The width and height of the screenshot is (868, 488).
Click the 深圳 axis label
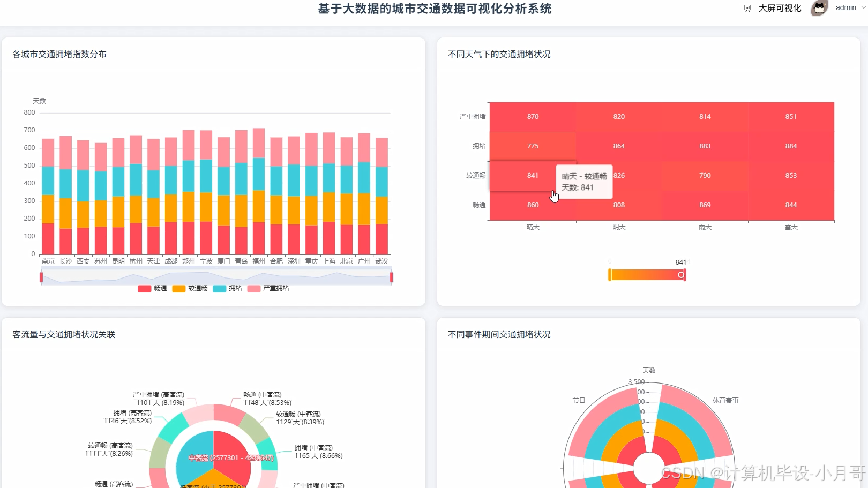294,261
